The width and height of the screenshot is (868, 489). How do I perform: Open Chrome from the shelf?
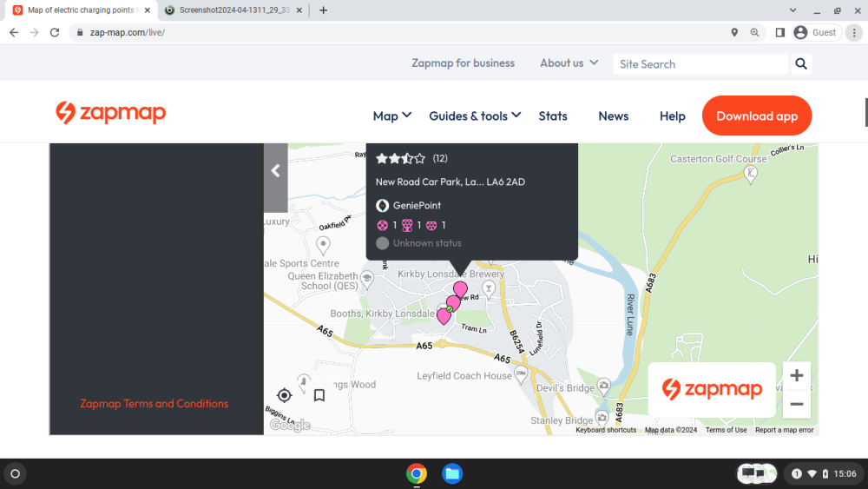coord(417,473)
